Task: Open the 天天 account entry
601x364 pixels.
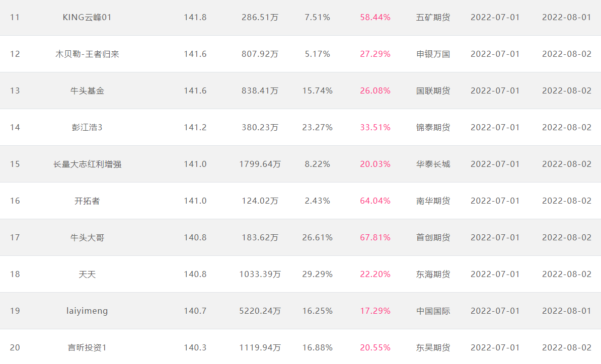Action: (x=87, y=275)
